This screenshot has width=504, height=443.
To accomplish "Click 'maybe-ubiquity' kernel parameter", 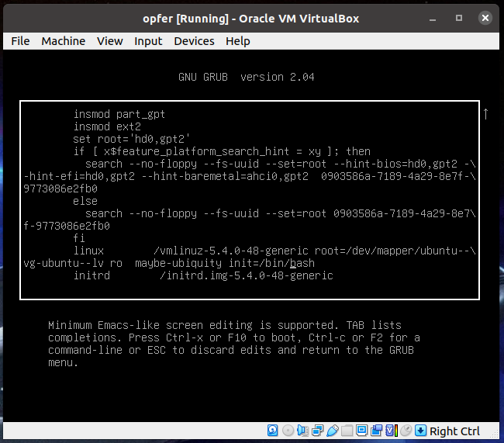I will click(x=178, y=263).
